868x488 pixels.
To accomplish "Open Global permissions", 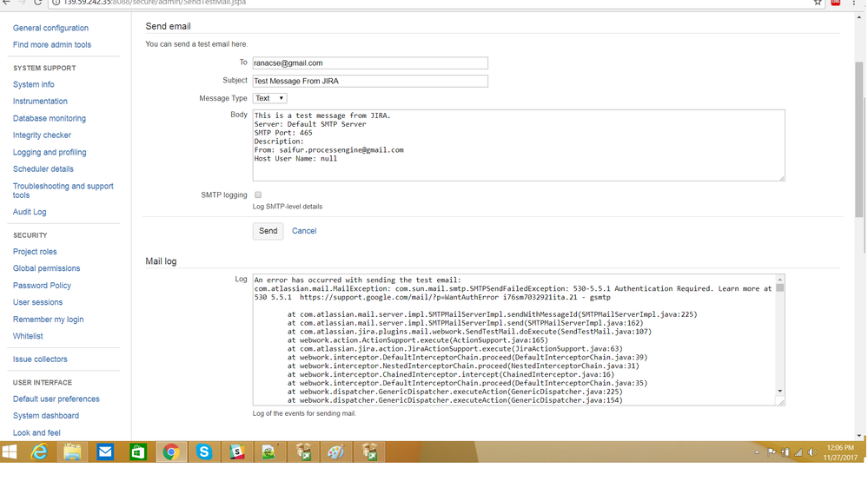I will point(47,268).
